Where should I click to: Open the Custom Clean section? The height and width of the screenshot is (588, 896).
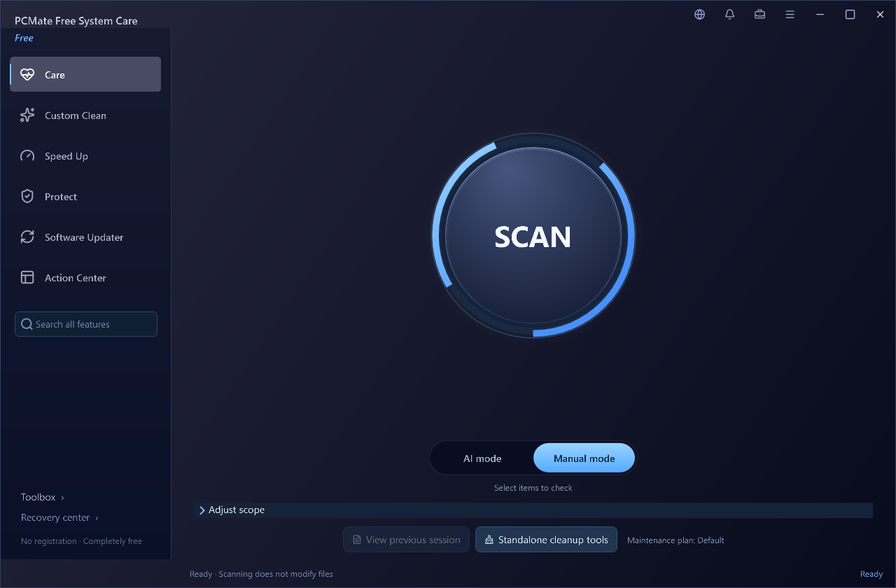tap(85, 115)
